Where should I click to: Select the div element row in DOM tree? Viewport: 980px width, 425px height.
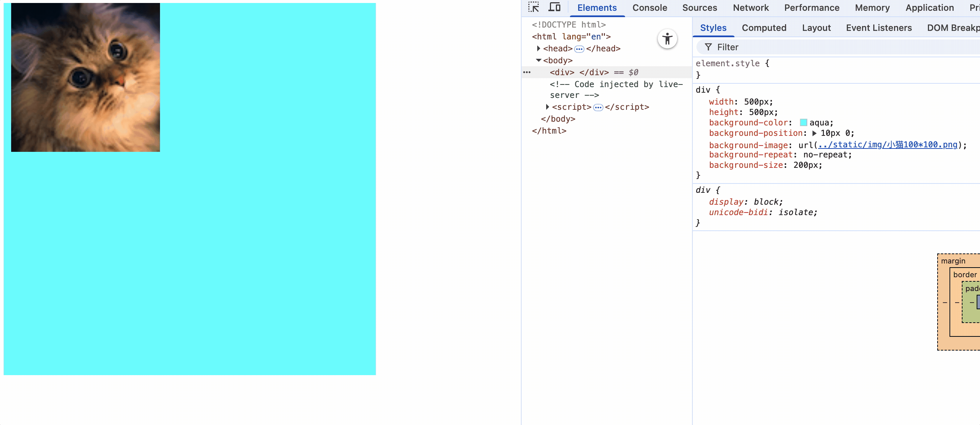[x=607, y=72]
